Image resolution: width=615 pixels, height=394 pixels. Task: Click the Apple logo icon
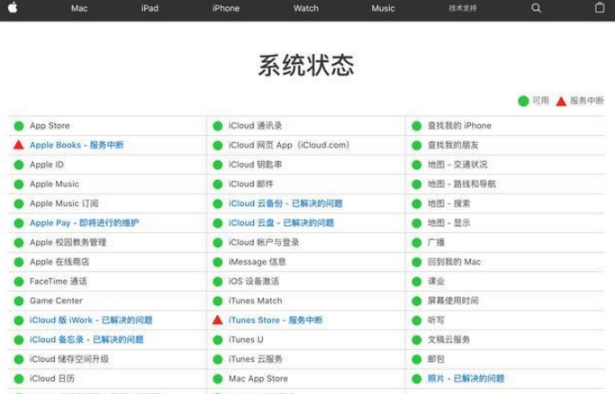[x=13, y=7]
